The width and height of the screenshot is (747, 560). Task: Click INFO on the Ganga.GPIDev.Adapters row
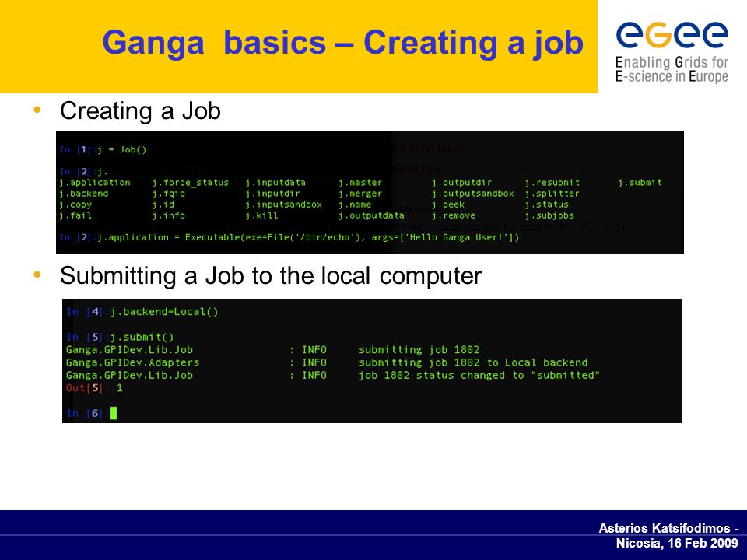click(x=314, y=363)
